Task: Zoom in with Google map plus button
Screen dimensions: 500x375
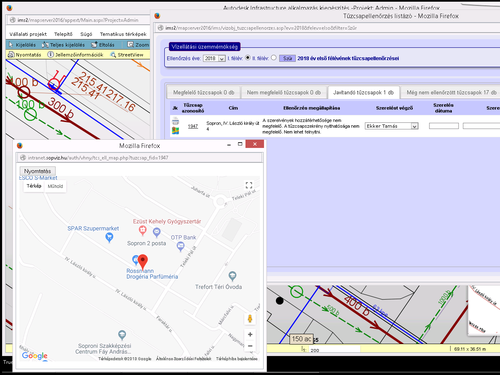Action: [x=250, y=334]
